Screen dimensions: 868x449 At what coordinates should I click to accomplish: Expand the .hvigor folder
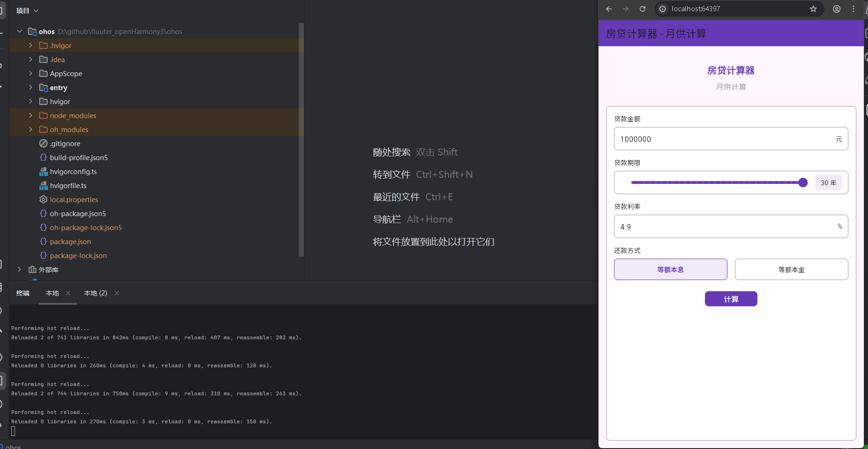[31, 45]
